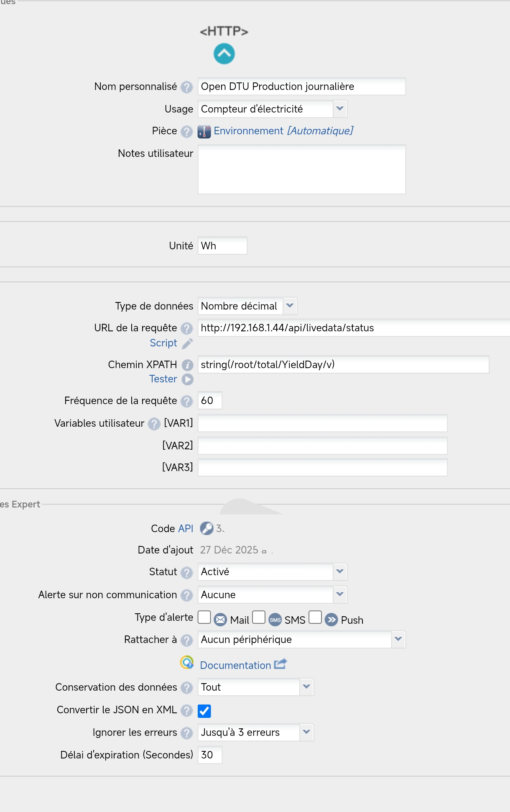Click the [VAR1] input field
Screen dimensions: 510x812
pyautogui.click(x=323, y=423)
